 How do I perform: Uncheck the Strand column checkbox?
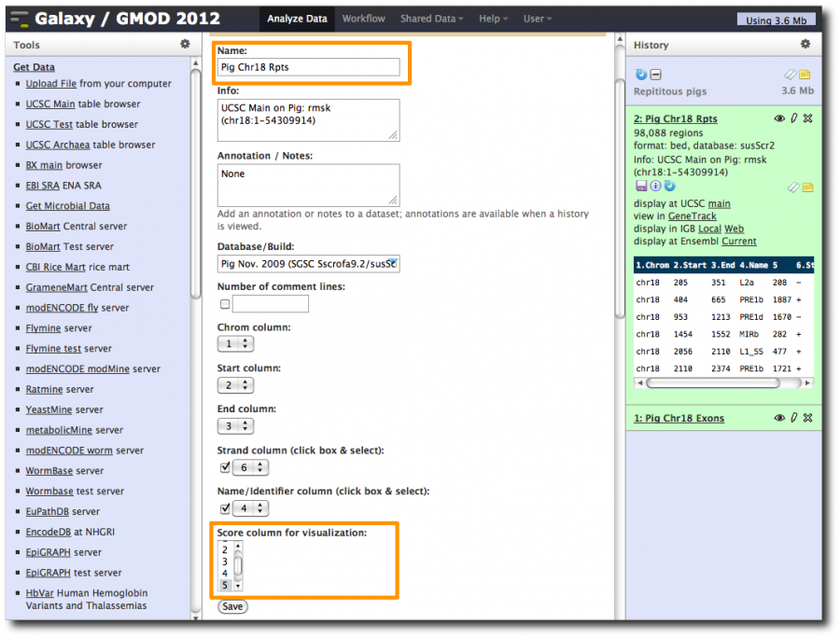(x=225, y=467)
